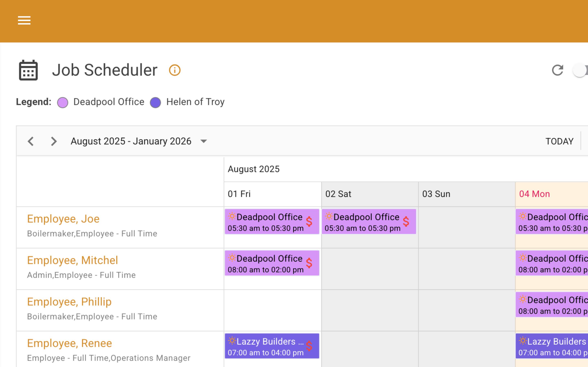Open the hamburger navigation menu
This screenshot has width=588, height=367.
(x=24, y=20)
